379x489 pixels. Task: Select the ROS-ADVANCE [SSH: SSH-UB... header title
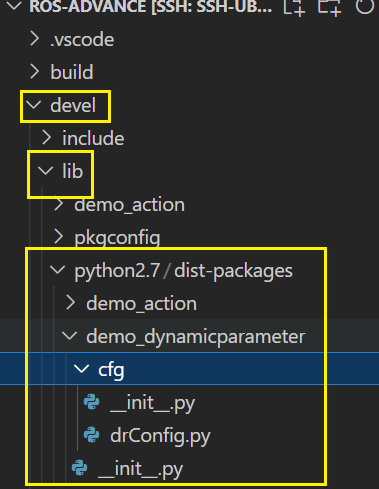click(x=151, y=7)
